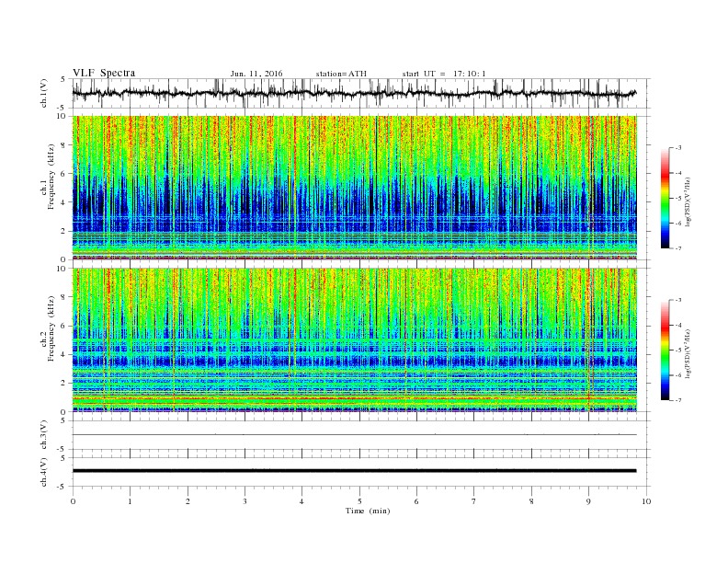
Task: Click the "Time (min)" axis label
Action: [368, 511]
